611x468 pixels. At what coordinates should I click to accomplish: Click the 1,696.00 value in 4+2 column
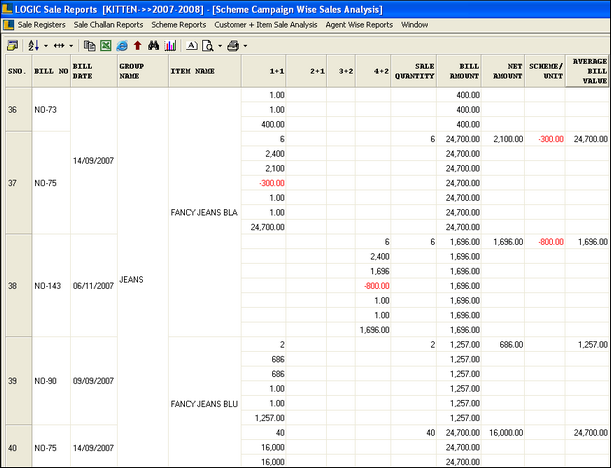click(374, 330)
